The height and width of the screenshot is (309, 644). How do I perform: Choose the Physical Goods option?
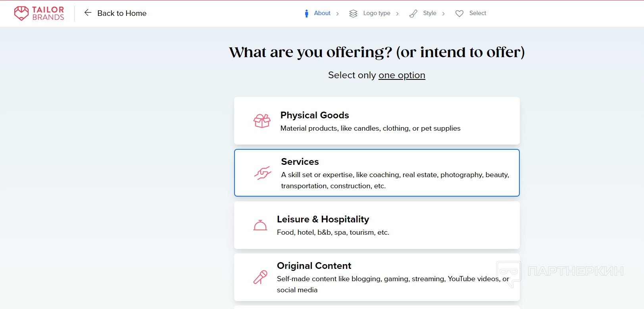[x=377, y=121]
